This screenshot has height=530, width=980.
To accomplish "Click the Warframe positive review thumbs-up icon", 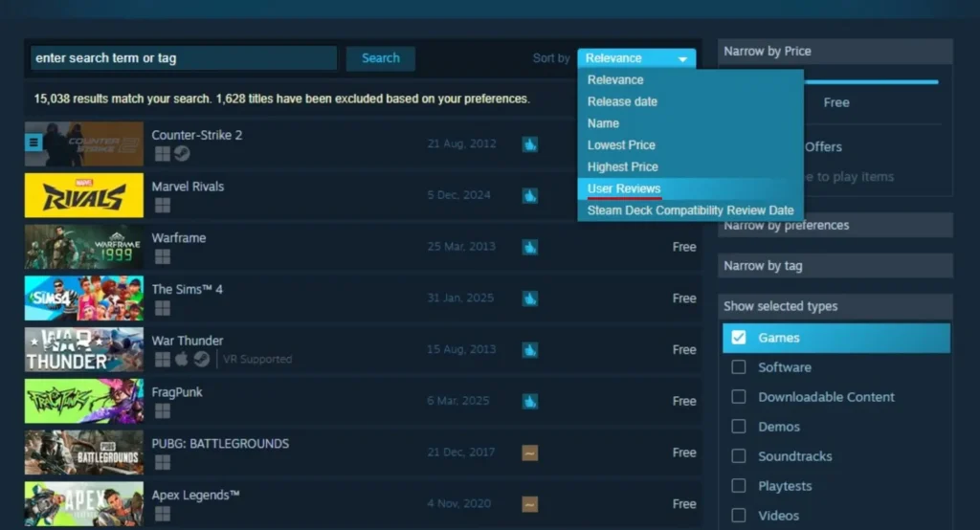I will 530,247.
